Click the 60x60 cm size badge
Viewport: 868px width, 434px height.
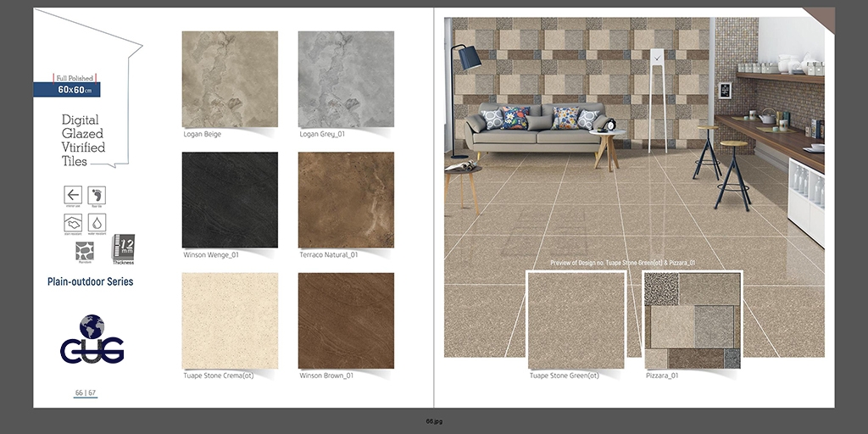coord(67,89)
